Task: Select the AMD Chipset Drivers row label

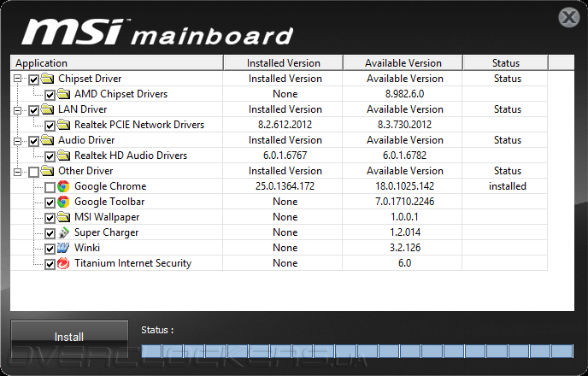Action: coord(121,94)
